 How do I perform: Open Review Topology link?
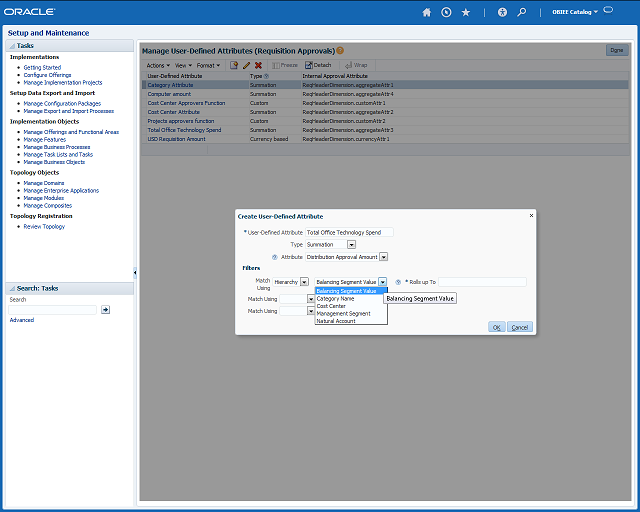[44, 227]
